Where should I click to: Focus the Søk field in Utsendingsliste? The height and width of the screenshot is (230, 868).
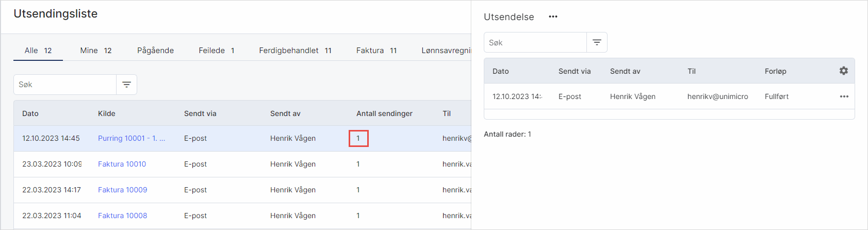coord(64,85)
